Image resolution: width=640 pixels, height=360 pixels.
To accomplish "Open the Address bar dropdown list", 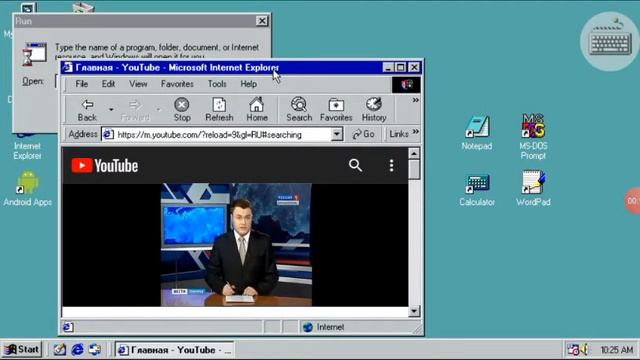I will (x=337, y=134).
